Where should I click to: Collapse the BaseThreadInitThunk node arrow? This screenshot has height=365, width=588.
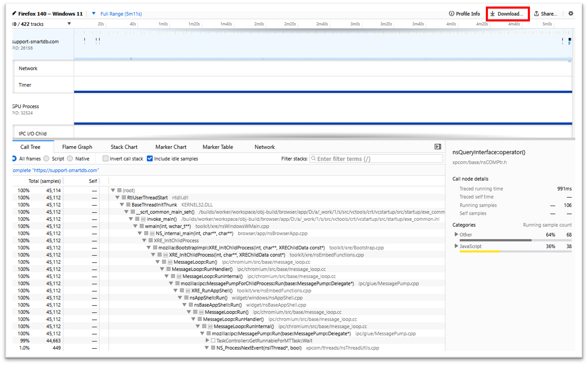pyautogui.click(x=122, y=205)
